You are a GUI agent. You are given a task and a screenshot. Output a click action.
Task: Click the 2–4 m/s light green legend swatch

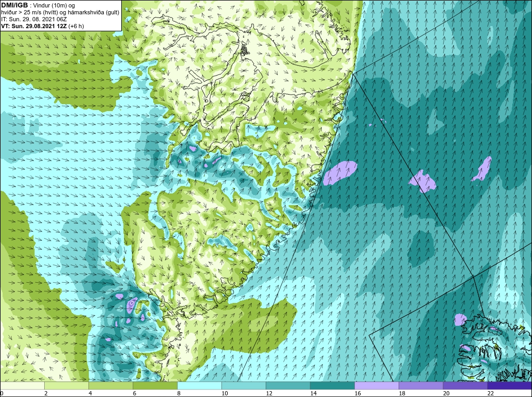pos(66,386)
